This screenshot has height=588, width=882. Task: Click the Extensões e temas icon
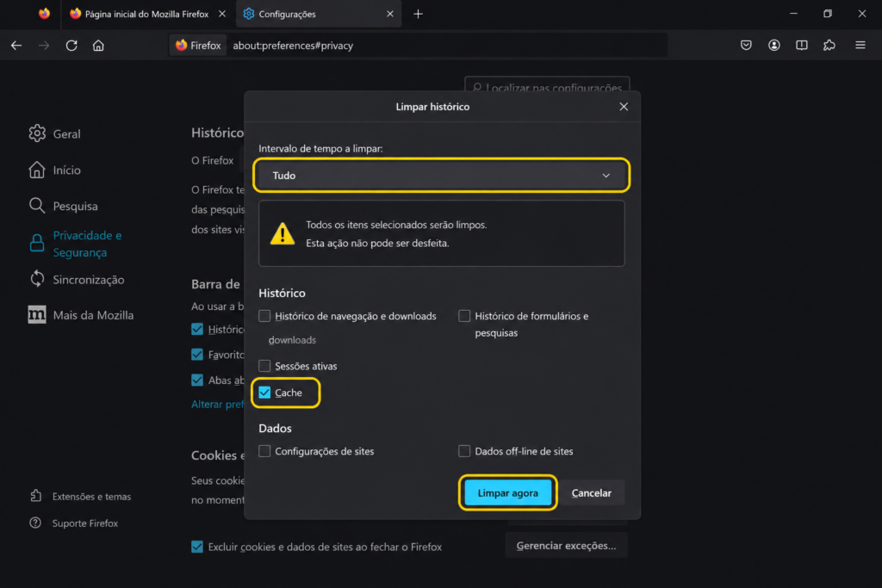pyautogui.click(x=36, y=496)
